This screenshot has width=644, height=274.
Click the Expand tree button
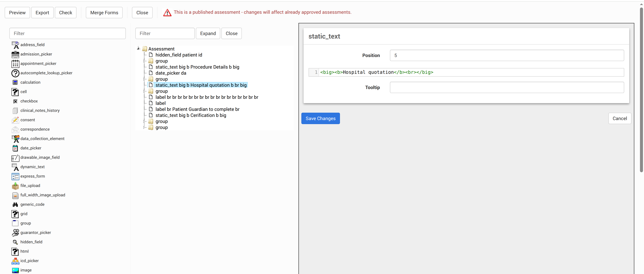coord(207,34)
